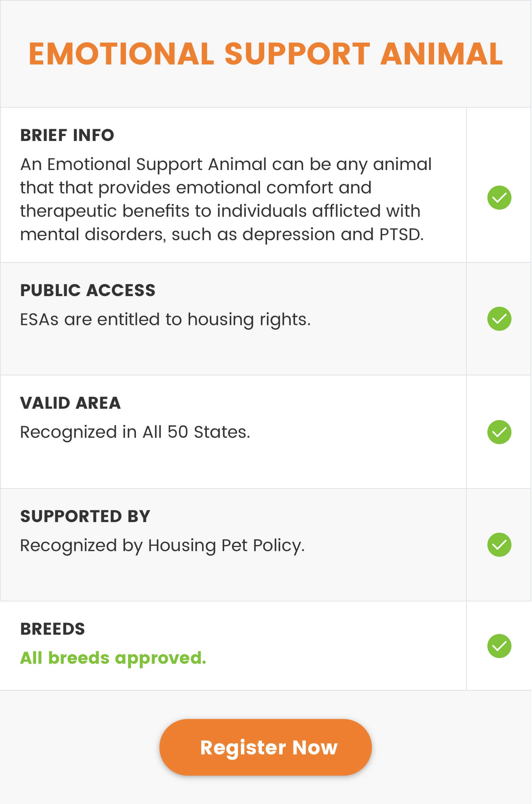Click the green checkmark in Public Access row
Image resolution: width=532 pixels, height=804 pixels.
(x=499, y=319)
